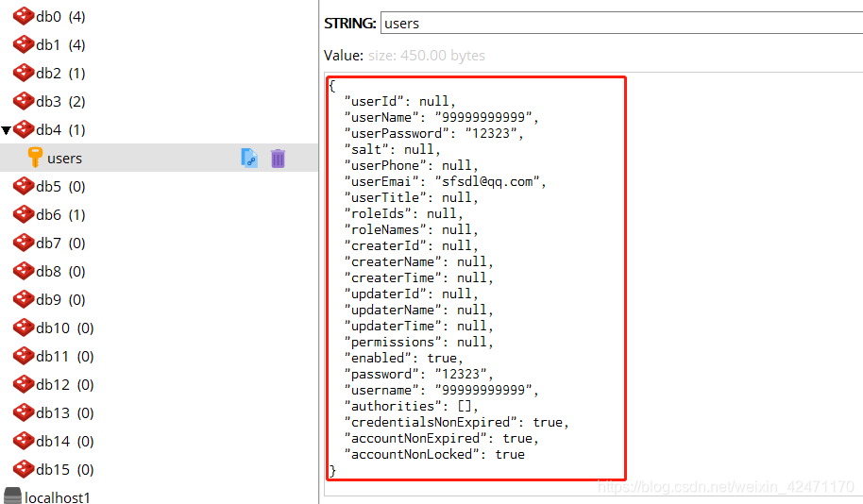Select the db3 (2) label
This screenshot has height=504, width=863.
point(60,101)
